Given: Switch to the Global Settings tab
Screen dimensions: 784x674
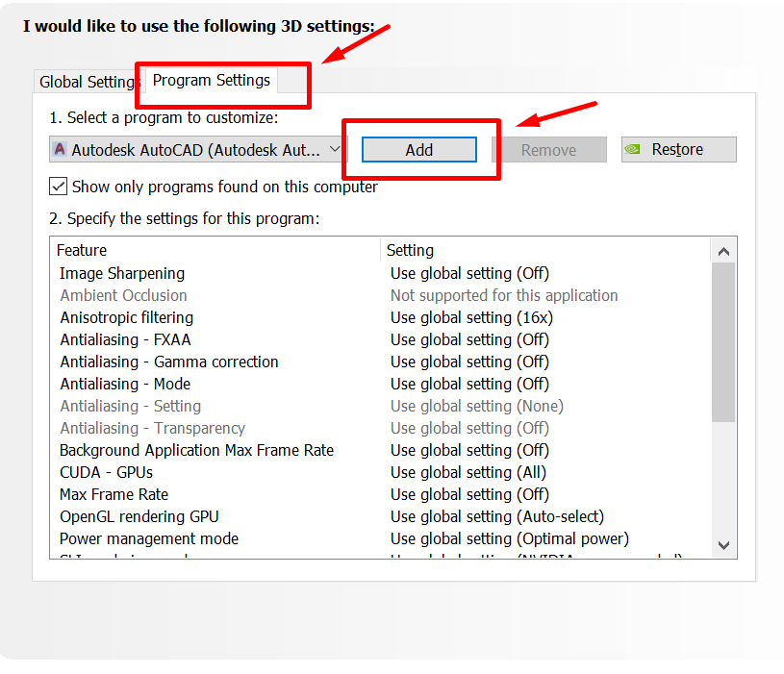Looking at the screenshot, I should 87,82.
